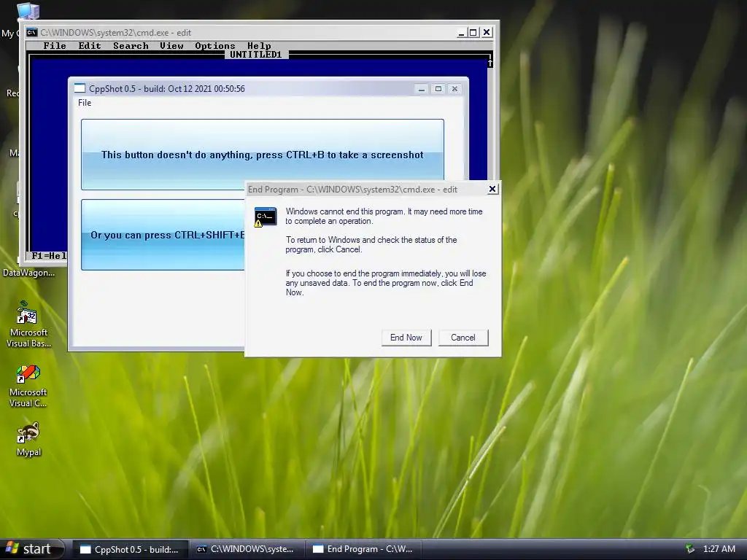Click the 1:27 AM taskbar clock
The image size is (747, 560).
(x=719, y=549)
